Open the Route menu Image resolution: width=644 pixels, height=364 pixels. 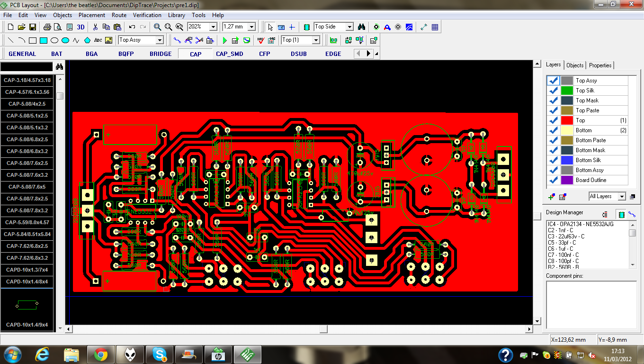pyautogui.click(x=119, y=15)
